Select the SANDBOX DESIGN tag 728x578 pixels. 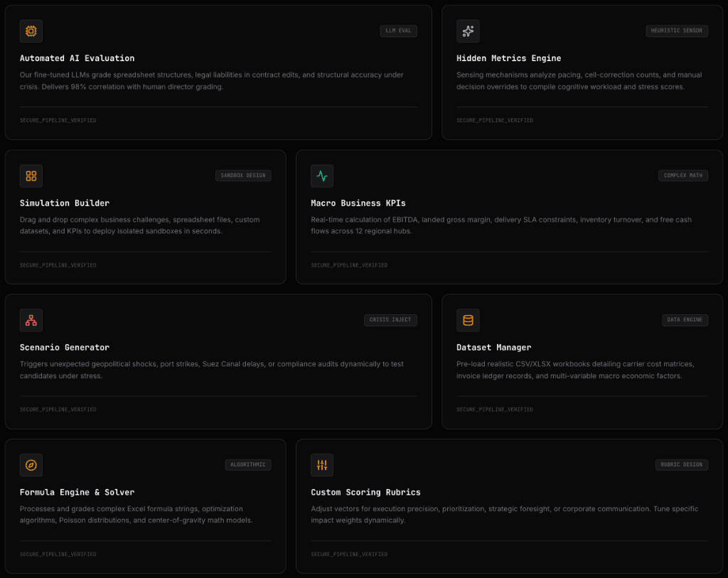tap(243, 176)
